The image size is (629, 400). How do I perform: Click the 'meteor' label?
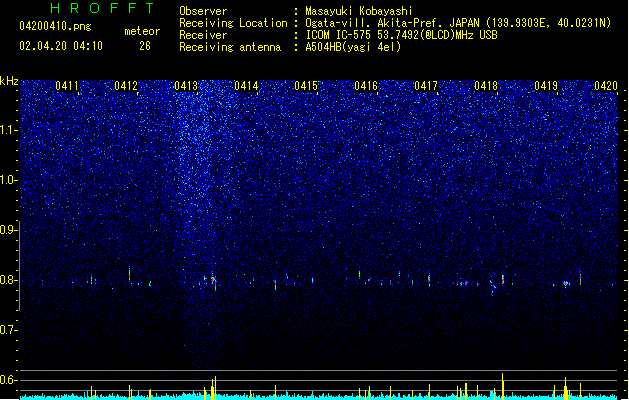(142, 31)
